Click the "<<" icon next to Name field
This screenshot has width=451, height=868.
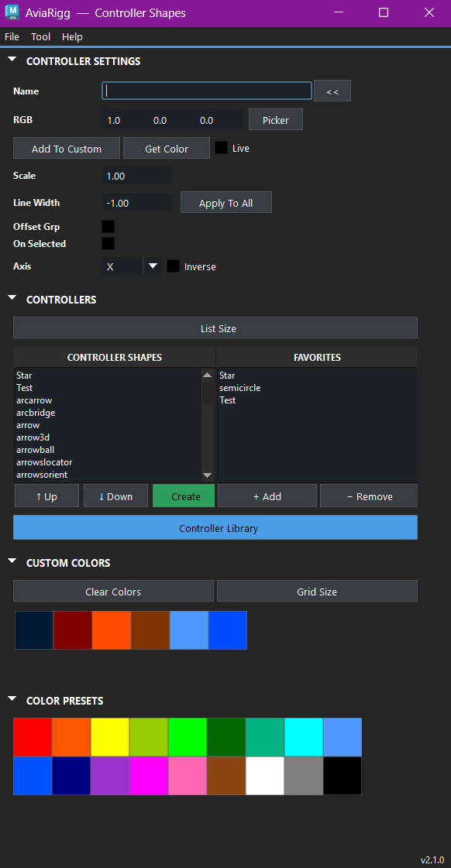(x=332, y=91)
